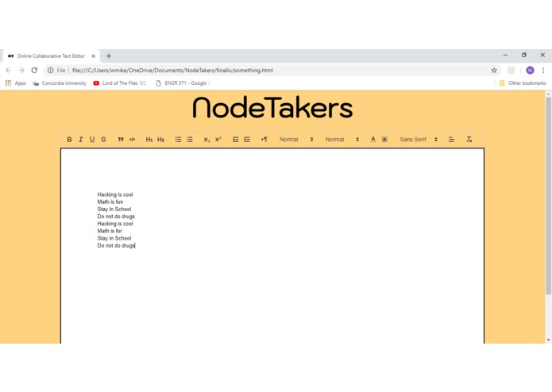The image size is (552, 392).
Task: Open Concordia University bookmark
Action: click(60, 83)
